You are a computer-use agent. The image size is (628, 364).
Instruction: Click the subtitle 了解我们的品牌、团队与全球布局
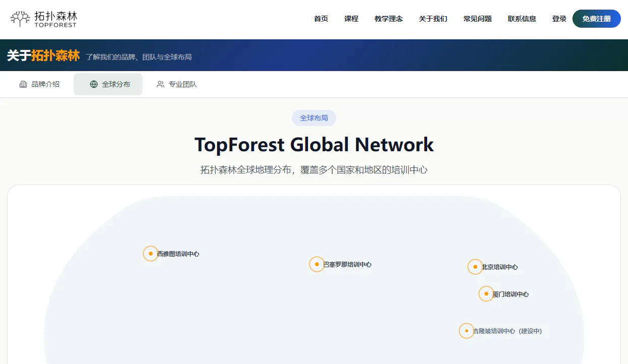[139, 57]
